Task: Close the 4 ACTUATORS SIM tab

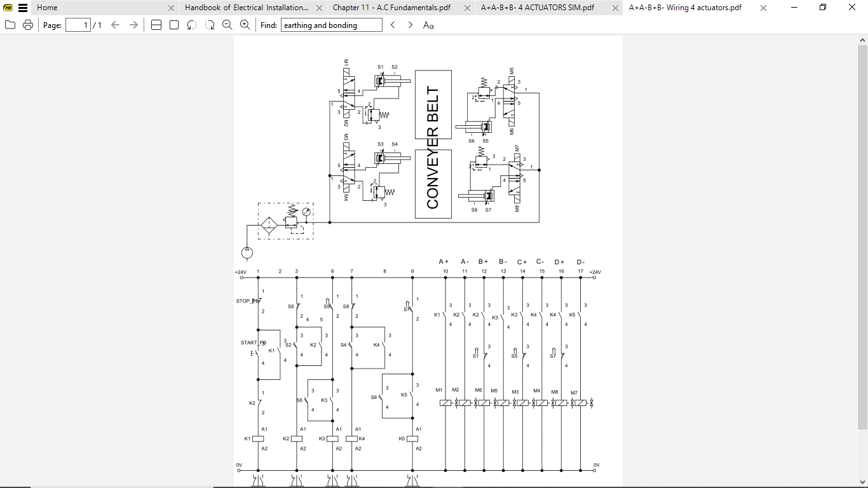Action: tap(615, 8)
